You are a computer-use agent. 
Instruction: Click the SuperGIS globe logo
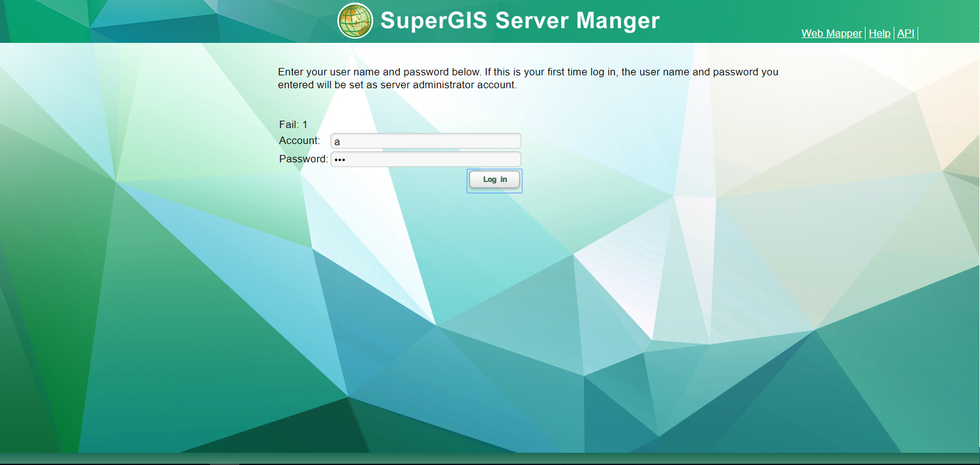point(355,20)
